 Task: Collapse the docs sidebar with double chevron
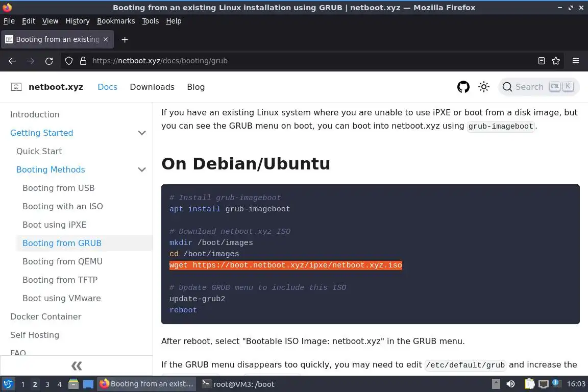77,366
